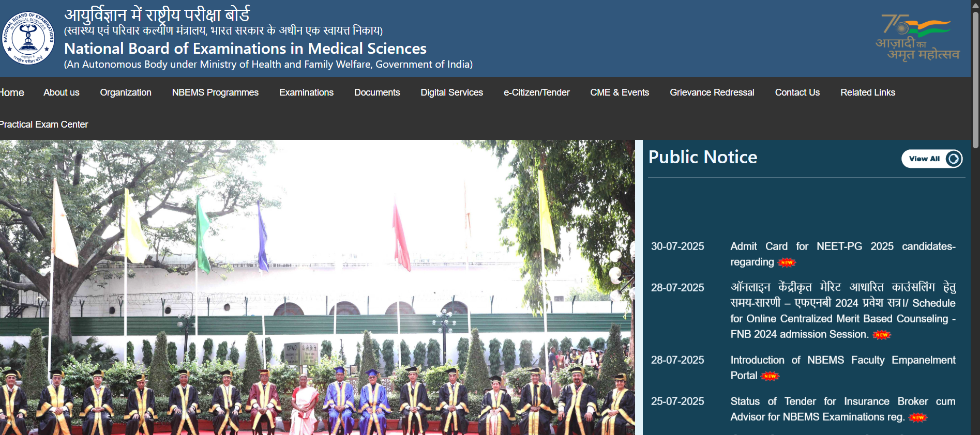The image size is (980, 435).
Task: Expand the Examinations dropdown menu
Action: click(x=306, y=92)
